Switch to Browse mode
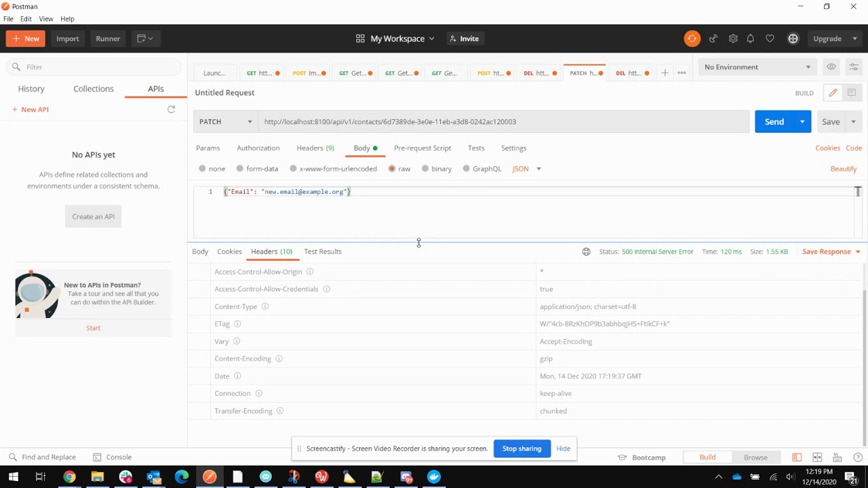The height and width of the screenshot is (488, 868). pos(755,457)
